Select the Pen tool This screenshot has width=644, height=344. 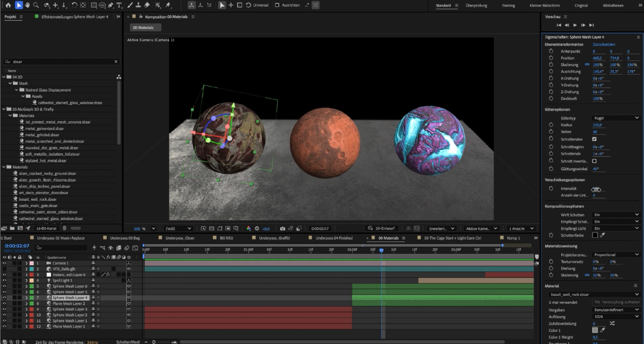coord(111,5)
